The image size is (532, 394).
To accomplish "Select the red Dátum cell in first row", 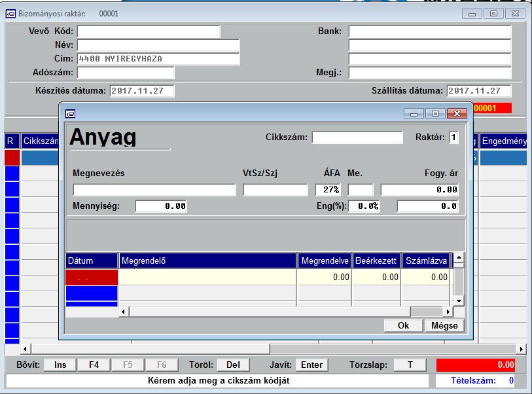I will pyautogui.click(x=92, y=278).
